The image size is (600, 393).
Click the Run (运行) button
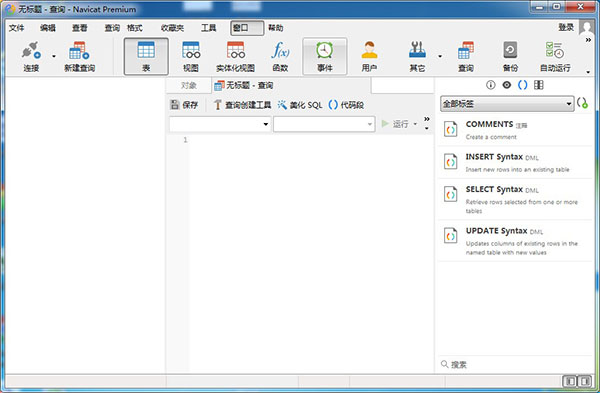pos(395,124)
